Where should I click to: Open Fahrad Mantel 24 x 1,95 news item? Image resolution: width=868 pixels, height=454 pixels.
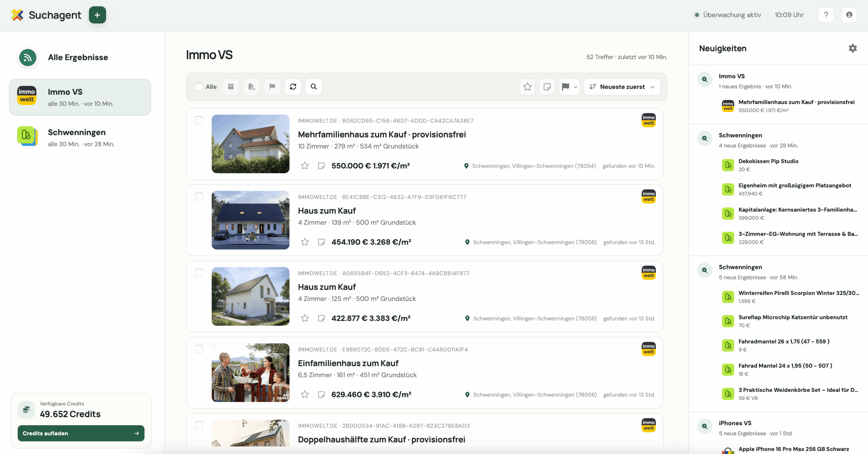pyautogui.click(x=790, y=370)
